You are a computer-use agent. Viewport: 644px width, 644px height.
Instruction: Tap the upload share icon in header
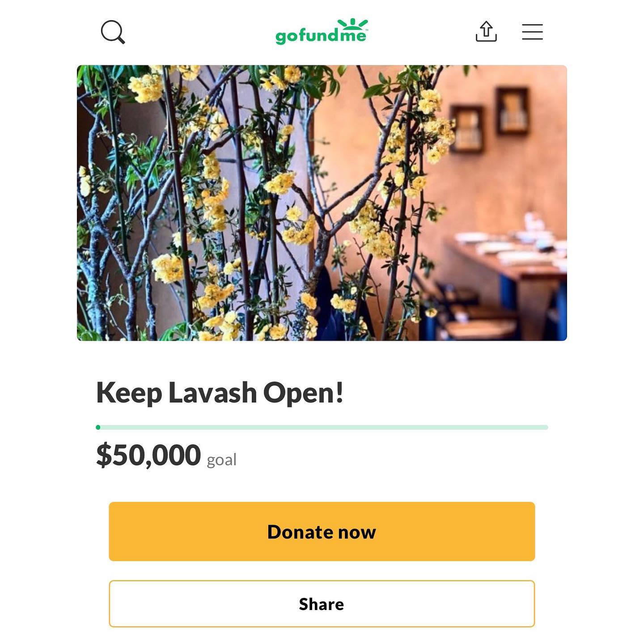pos(486,31)
